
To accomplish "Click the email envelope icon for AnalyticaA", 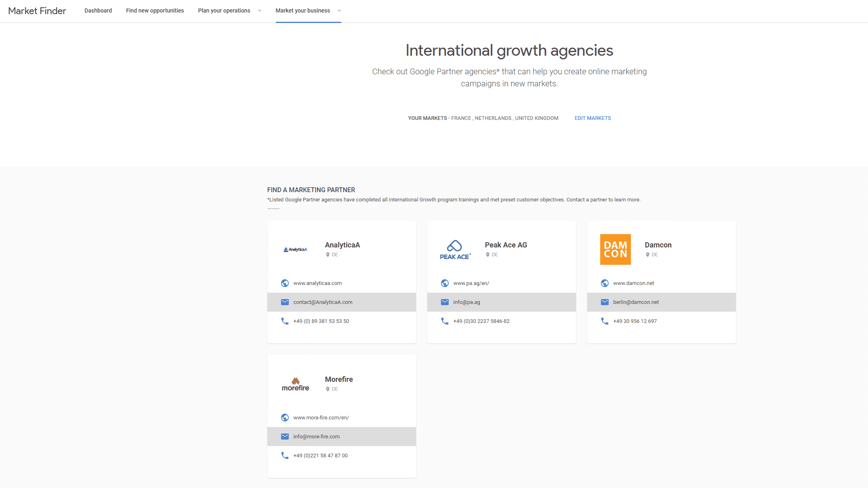I will click(x=285, y=302).
